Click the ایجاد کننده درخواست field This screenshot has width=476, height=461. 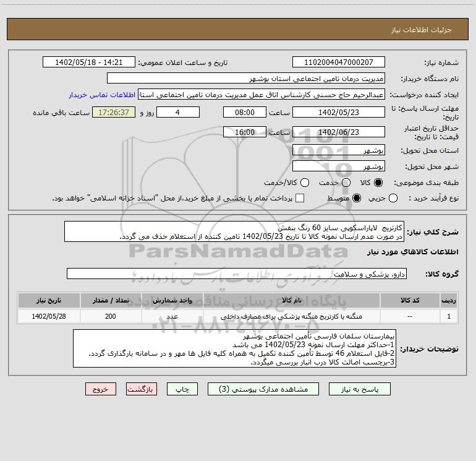click(x=261, y=95)
